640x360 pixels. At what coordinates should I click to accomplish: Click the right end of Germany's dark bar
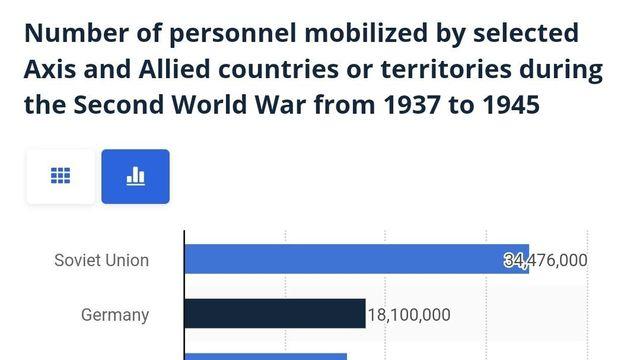coord(363,313)
